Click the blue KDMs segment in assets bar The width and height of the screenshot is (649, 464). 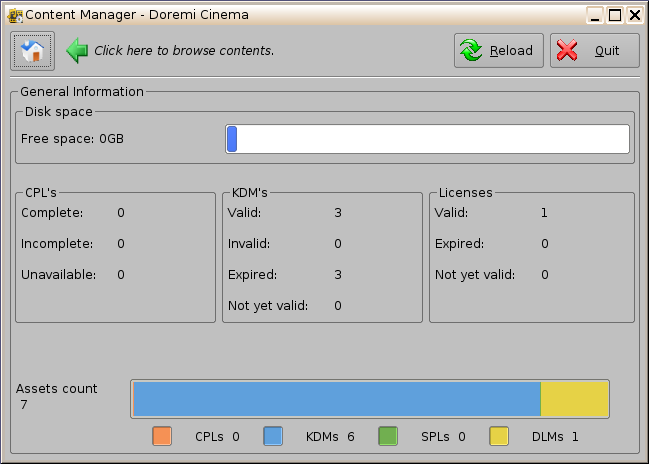coord(336,398)
